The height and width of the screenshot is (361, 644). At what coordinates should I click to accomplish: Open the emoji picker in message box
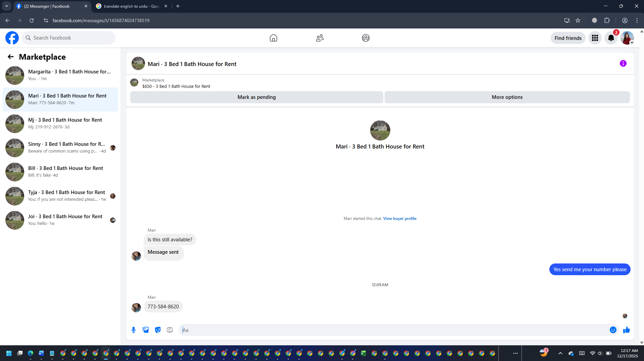pyautogui.click(x=613, y=330)
